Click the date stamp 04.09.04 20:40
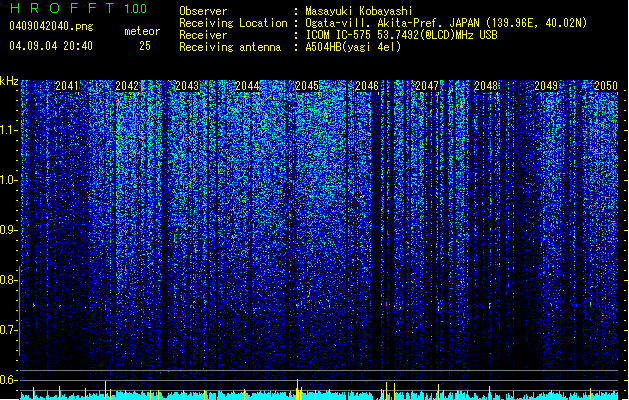Screen dimensions: 629x400 tap(51, 46)
